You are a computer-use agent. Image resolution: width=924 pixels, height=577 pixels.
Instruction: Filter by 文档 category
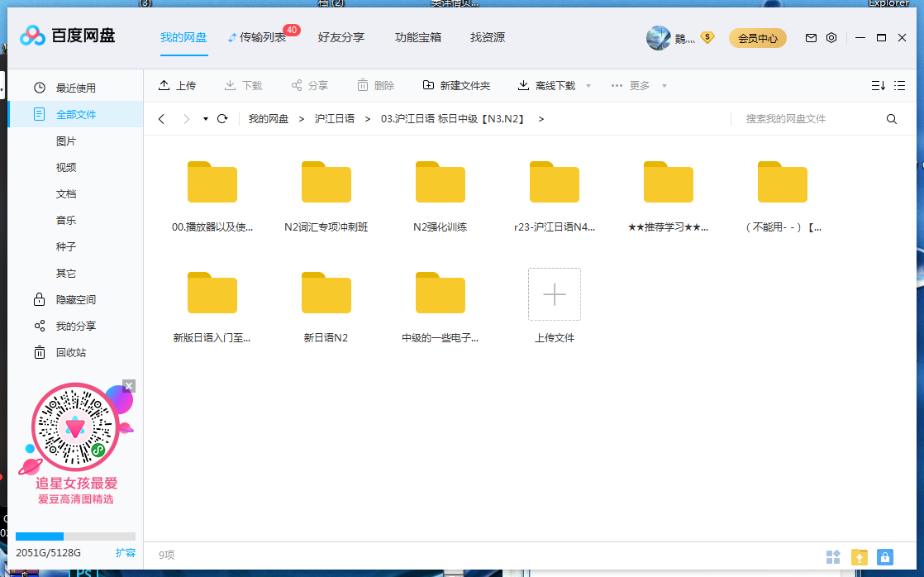tap(66, 194)
